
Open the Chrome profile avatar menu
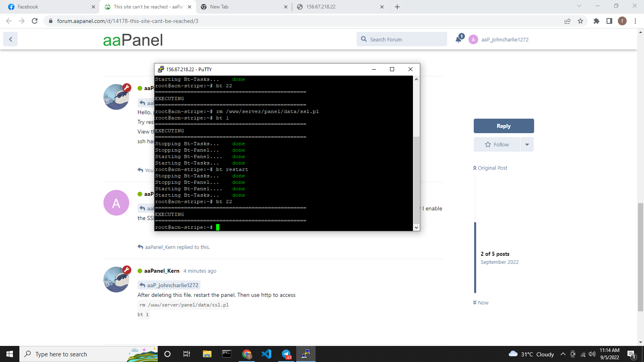click(623, 21)
